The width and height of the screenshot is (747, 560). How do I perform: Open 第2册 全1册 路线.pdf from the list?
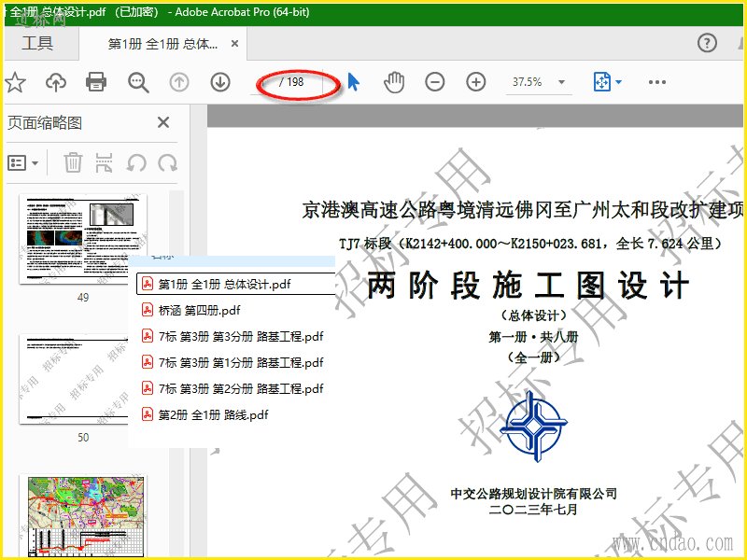click(204, 414)
